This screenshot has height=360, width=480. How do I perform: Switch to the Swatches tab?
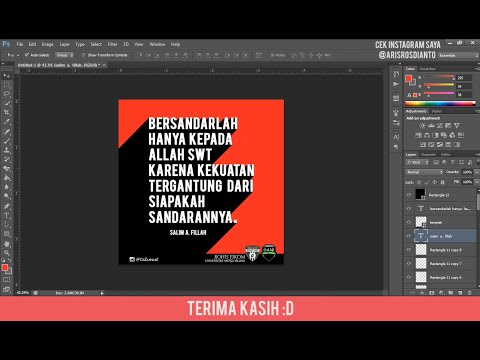pyautogui.click(x=428, y=69)
